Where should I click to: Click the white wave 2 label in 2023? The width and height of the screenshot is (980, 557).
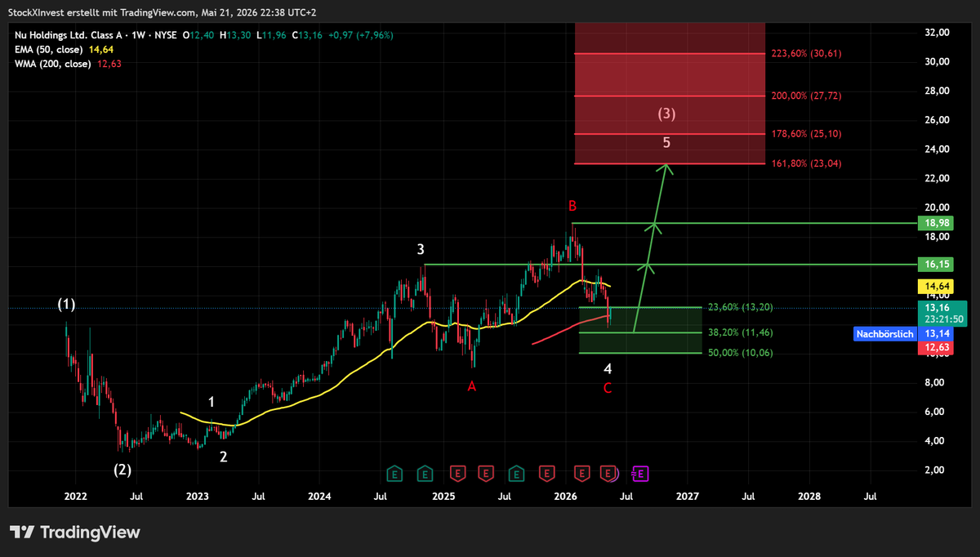coord(224,457)
